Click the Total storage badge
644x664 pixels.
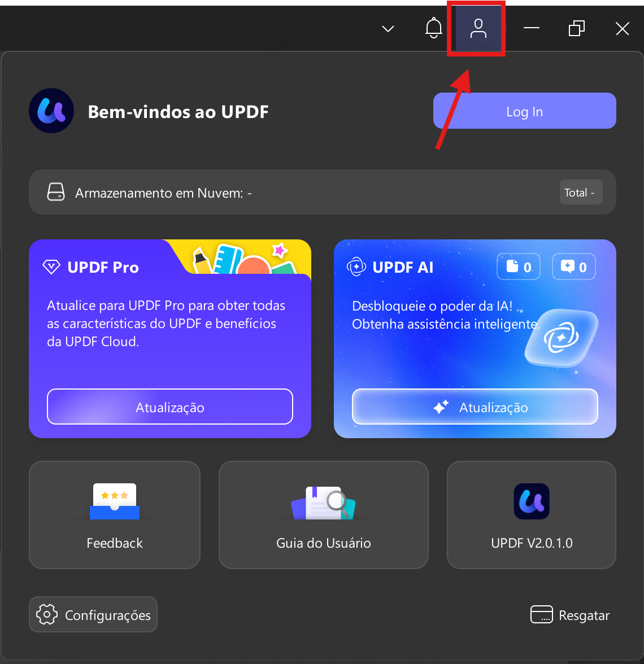pyautogui.click(x=581, y=192)
